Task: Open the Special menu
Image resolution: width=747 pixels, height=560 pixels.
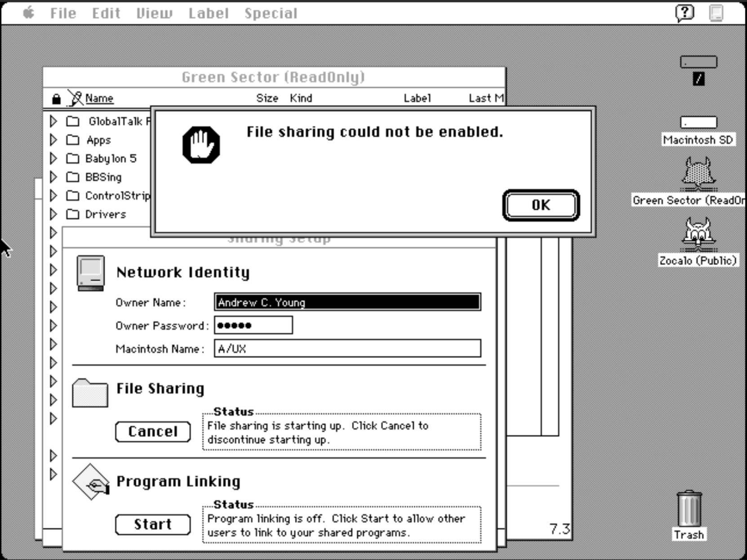Action: 271,13
